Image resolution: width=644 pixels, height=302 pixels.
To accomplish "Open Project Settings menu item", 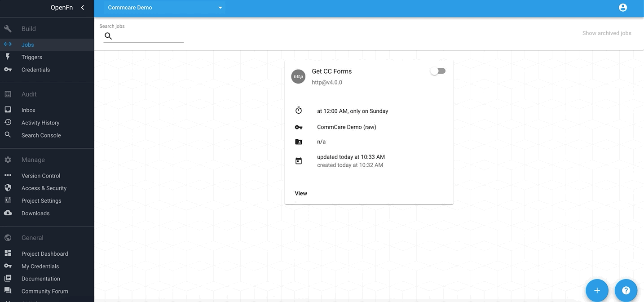I will pyautogui.click(x=41, y=201).
